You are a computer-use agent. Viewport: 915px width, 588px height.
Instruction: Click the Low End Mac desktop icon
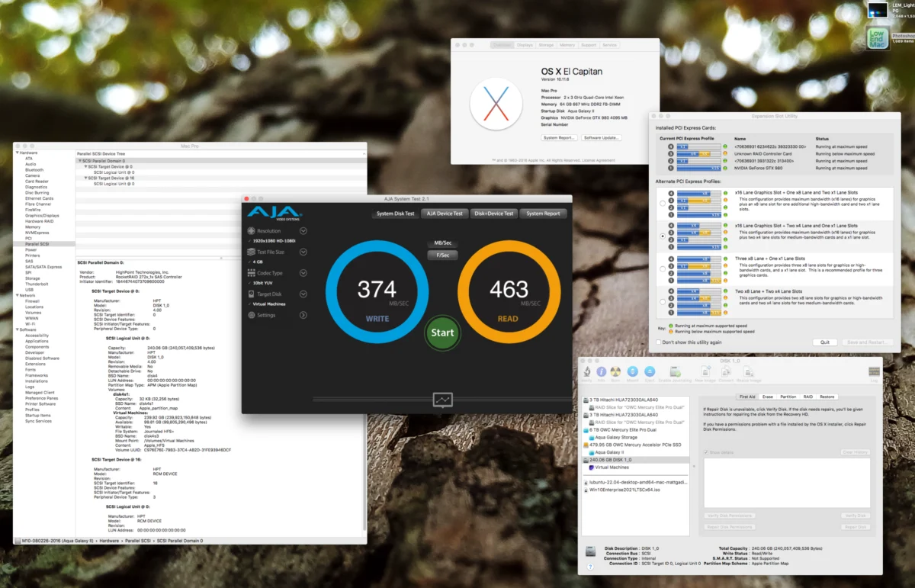coord(878,38)
